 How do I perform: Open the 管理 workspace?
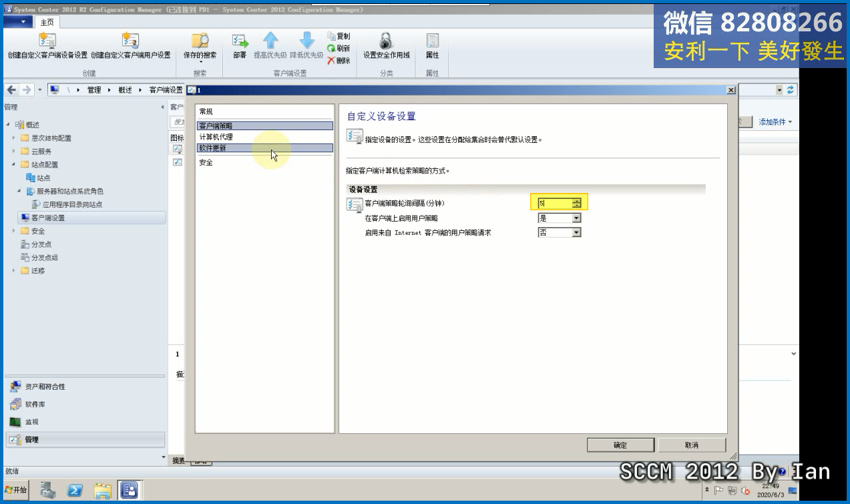click(x=85, y=439)
